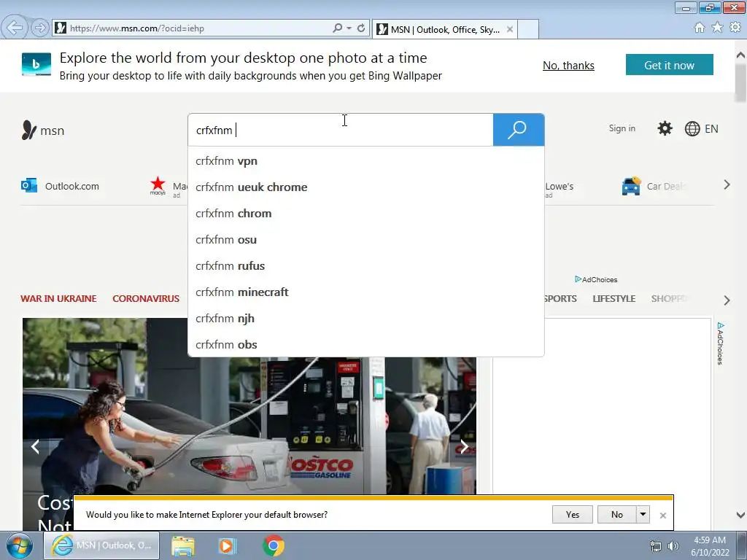Click the Get it now button
The height and width of the screenshot is (560, 747).
(670, 65)
